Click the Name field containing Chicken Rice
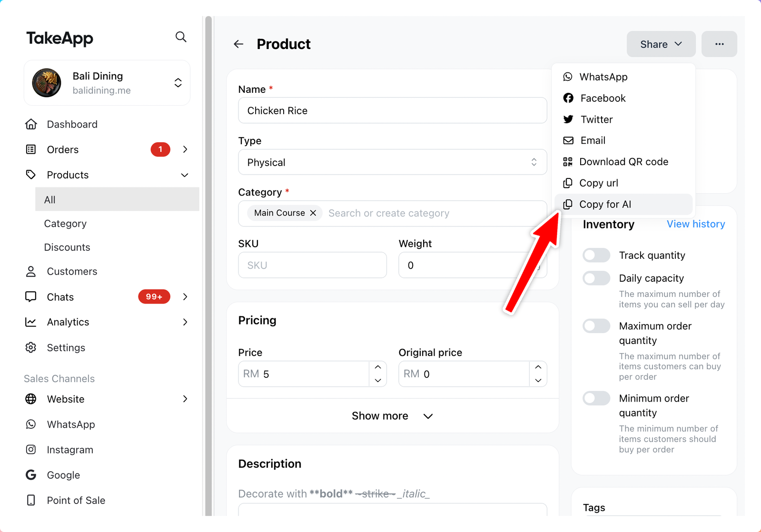 point(392,110)
